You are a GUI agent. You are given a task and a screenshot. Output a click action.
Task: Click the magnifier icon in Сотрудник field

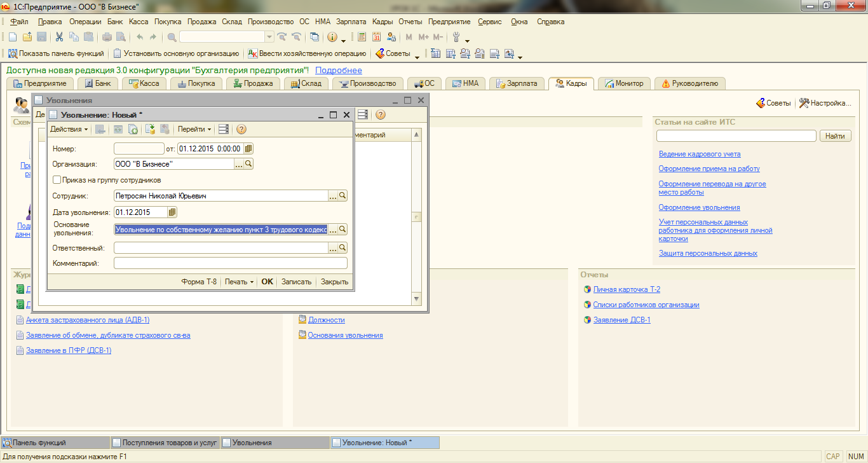point(342,196)
